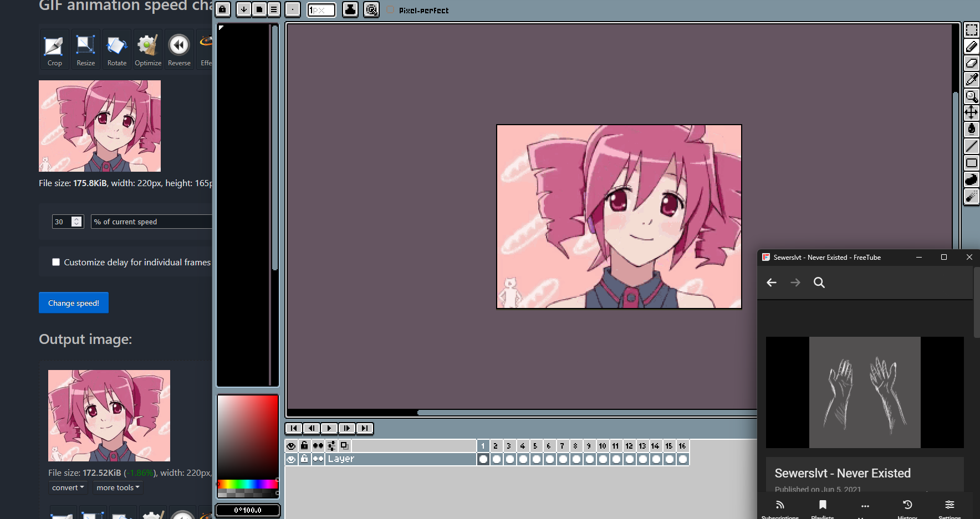Viewport: 980px width, 519px height.
Task: Select the Layer row name in the timeline
Action: (401, 459)
